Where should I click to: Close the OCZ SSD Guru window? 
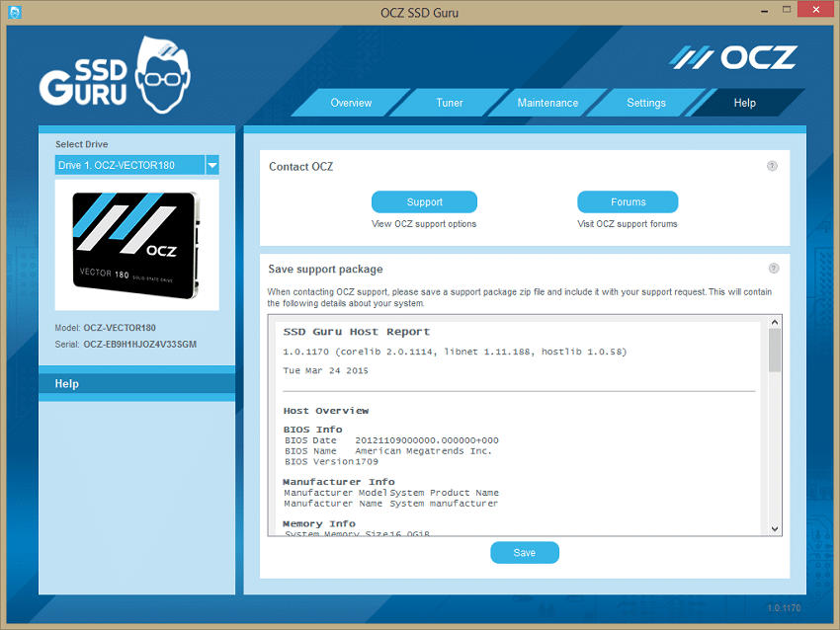pyautogui.click(x=815, y=10)
